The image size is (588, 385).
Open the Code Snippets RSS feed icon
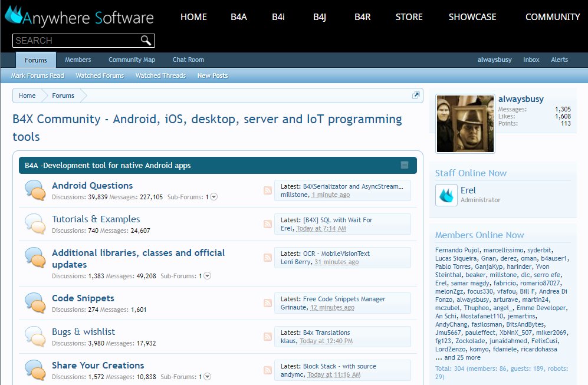(267, 303)
